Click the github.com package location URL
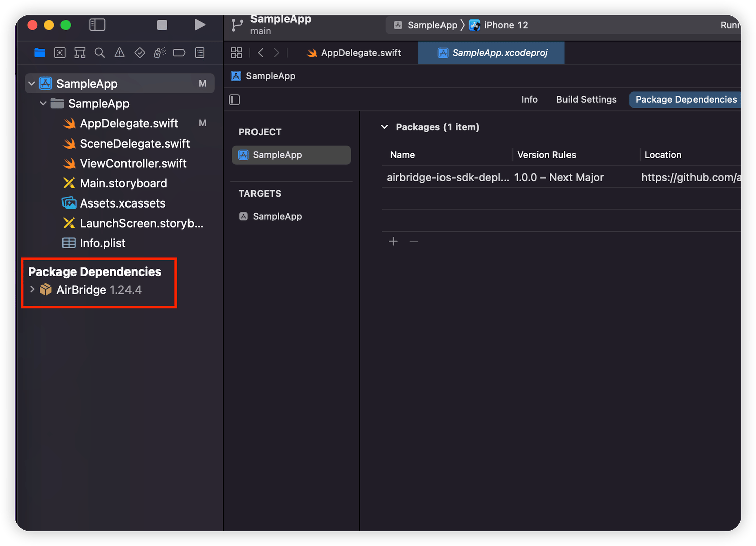Image resolution: width=756 pixels, height=546 pixels. click(x=690, y=178)
